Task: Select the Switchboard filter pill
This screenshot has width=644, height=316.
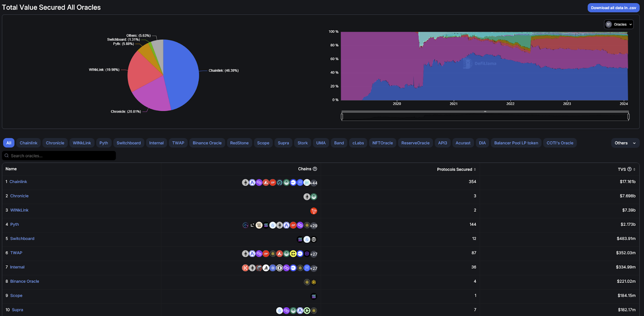Action: coord(129,143)
